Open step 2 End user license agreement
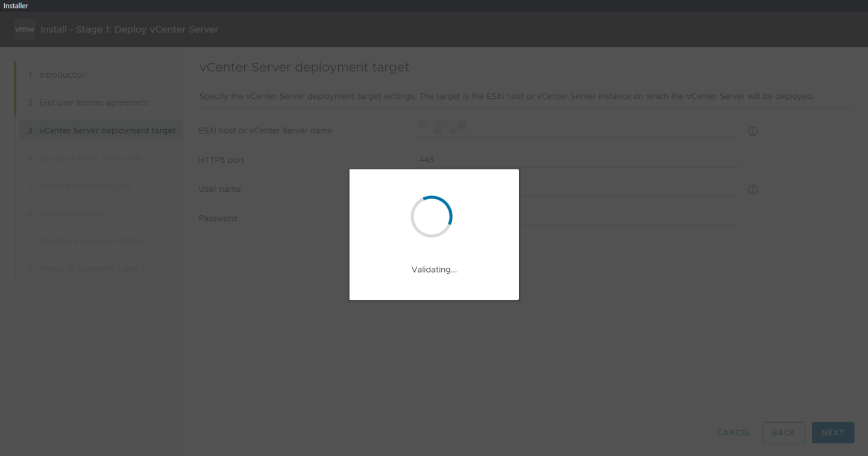 click(93, 103)
